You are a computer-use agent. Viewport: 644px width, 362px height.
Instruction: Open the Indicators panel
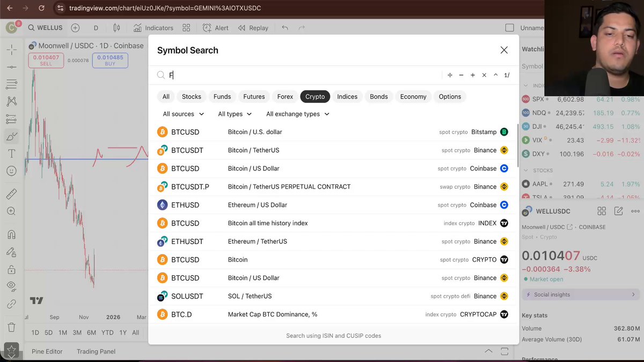pyautogui.click(x=153, y=28)
